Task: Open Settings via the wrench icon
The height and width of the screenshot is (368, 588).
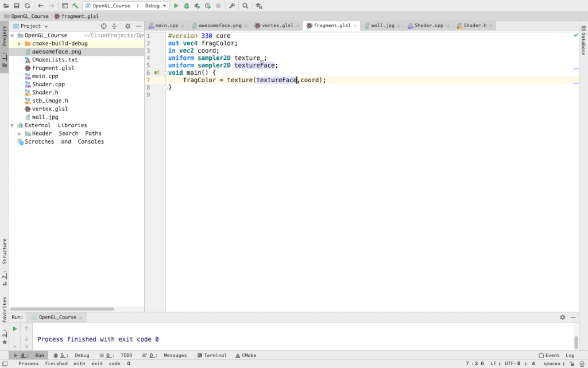Action: click(x=232, y=6)
